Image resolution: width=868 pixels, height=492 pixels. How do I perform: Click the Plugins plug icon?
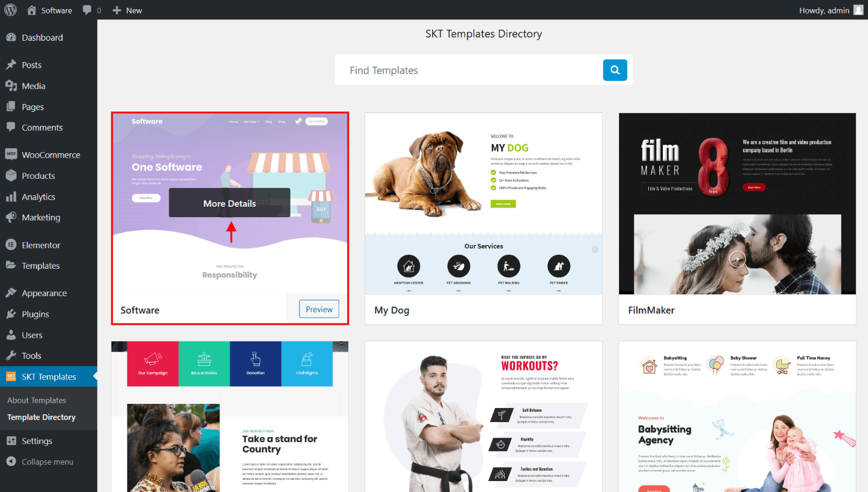[11, 314]
